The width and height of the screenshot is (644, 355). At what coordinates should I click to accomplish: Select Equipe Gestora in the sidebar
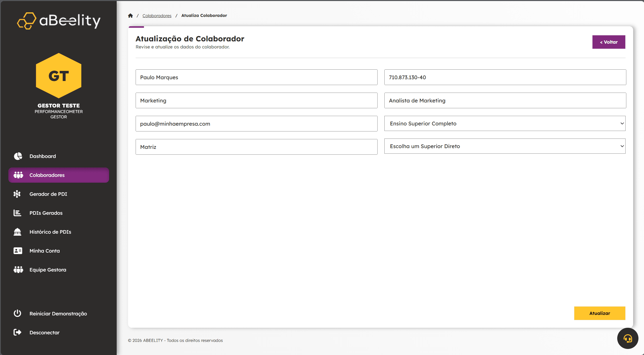coord(48,270)
